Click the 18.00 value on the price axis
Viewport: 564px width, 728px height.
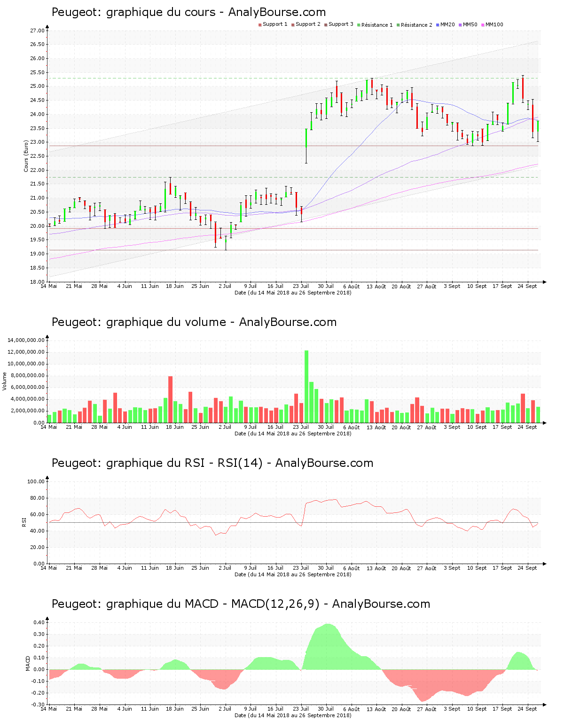pos(38,282)
